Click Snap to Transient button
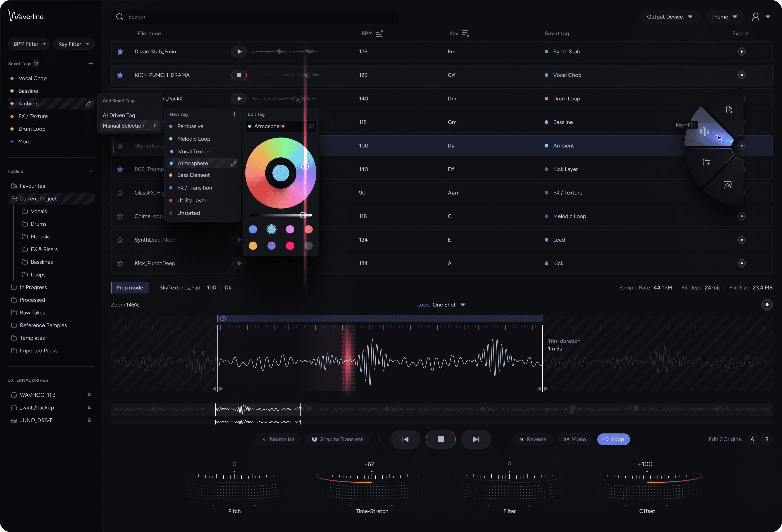The image size is (782, 532). click(x=337, y=439)
